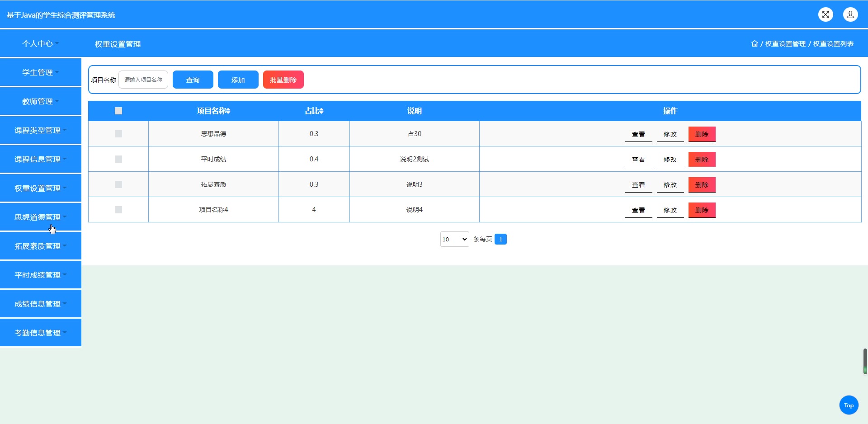Tick the 项目名称4 row checkbox
The width and height of the screenshot is (868, 424).
pyautogui.click(x=118, y=210)
